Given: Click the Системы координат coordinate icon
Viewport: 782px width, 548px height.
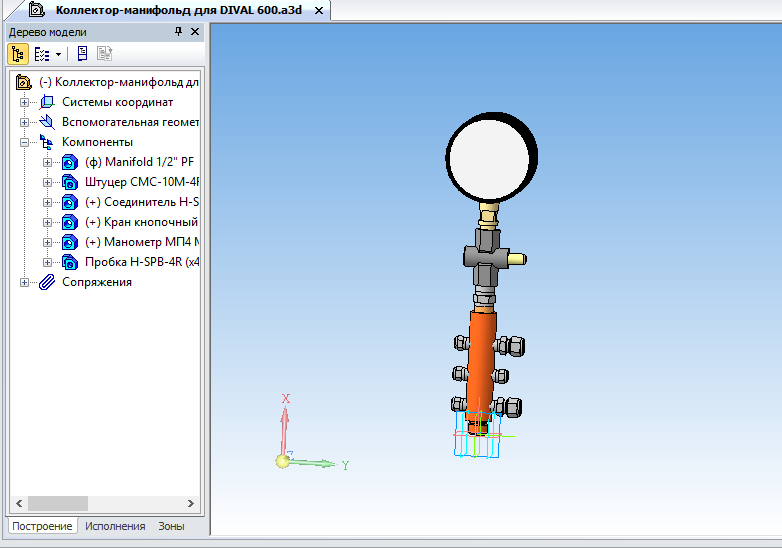Looking at the screenshot, I should pyautogui.click(x=47, y=102).
